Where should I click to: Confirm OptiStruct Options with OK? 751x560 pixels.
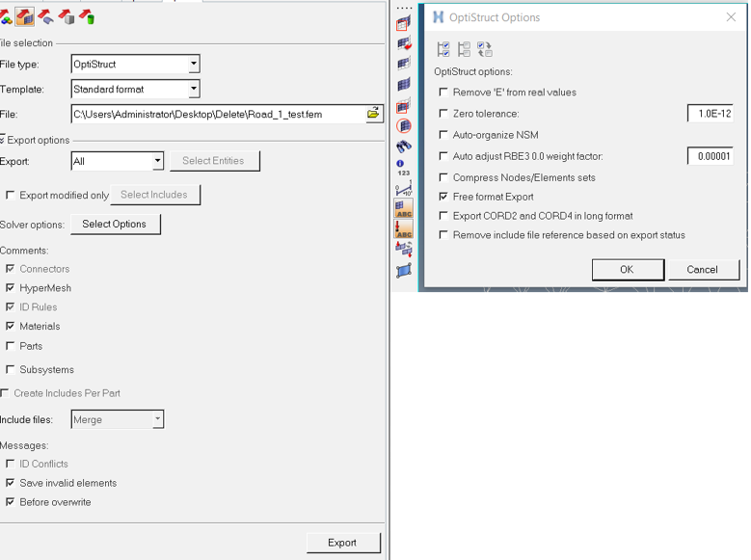pyautogui.click(x=628, y=270)
